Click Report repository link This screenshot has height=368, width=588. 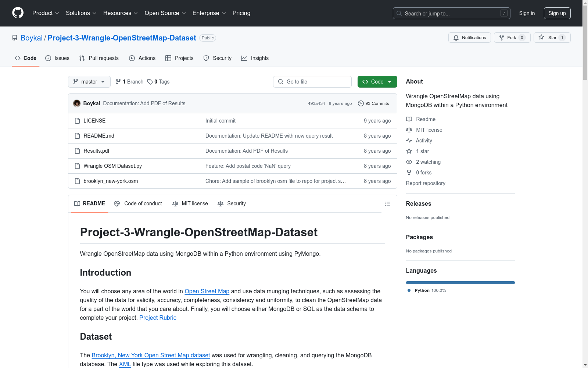point(426,183)
